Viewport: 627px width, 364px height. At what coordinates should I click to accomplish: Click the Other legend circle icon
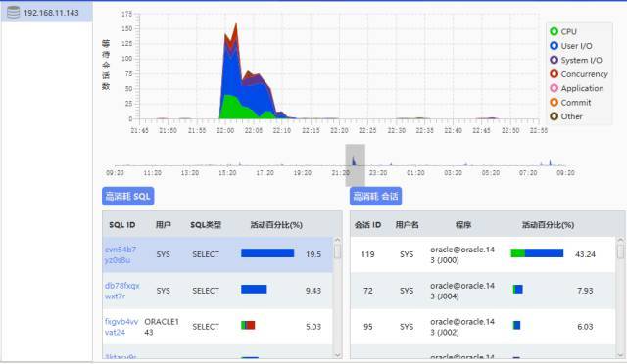[x=554, y=116]
